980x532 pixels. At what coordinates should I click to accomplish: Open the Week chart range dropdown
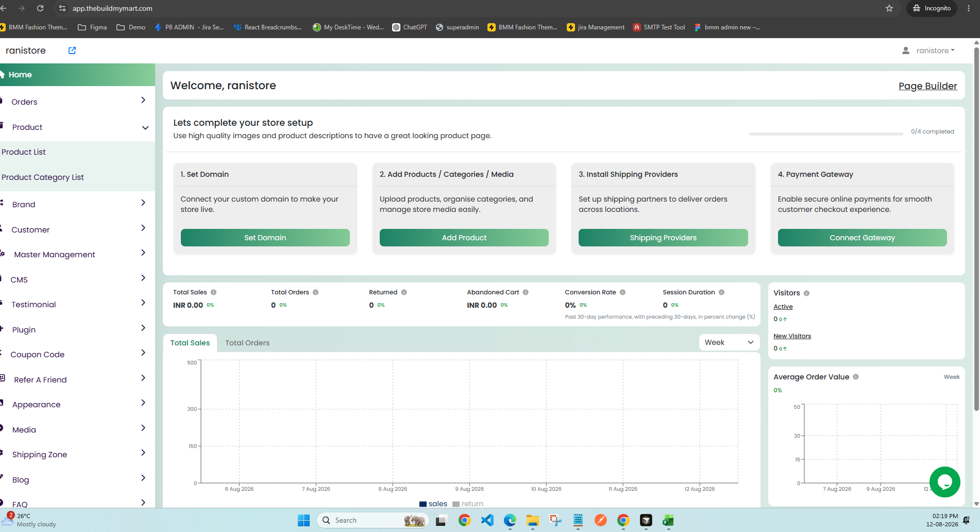click(729, 342)
